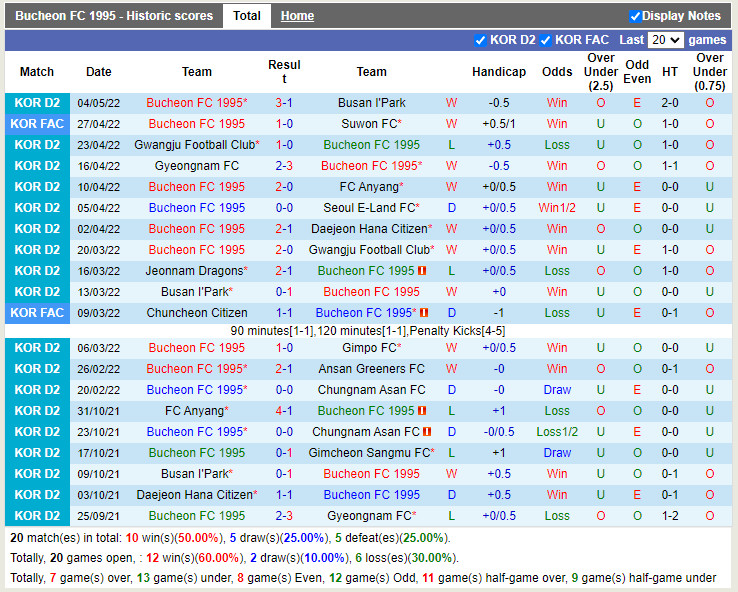Open Bucheon FC 1995 team on 04/05/22

197,103
